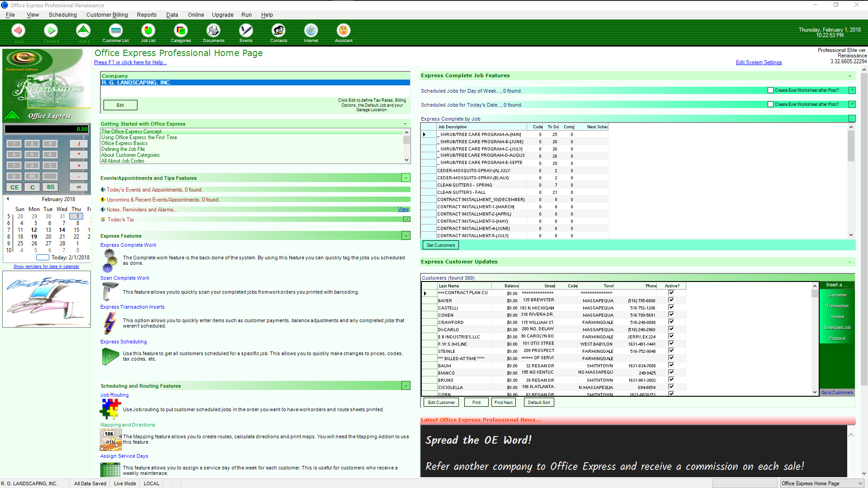Expand Scheduled Jobs for Today's Date
Screen dimensions: 868x488
coord(852,104)
